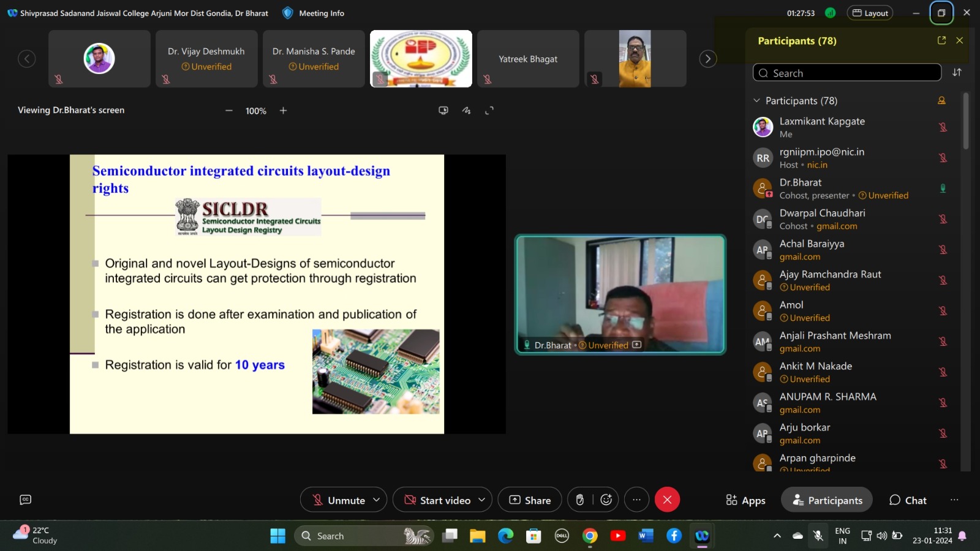Enter fullscreen for the shared screen
The height and width of the screenshot is (551, 980).
click(489, 111)
